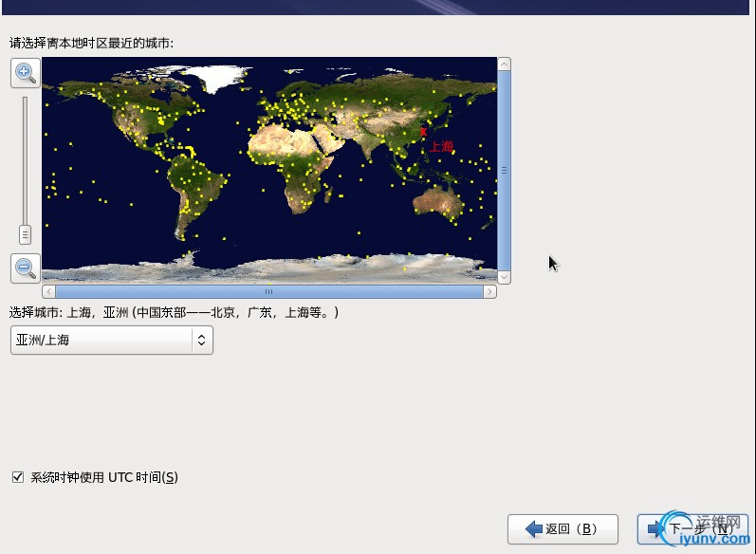Click the 系统时钟使用 UTC 时间(S) label
The height and width of the screenshot is (554, 756).
[104, 477]
